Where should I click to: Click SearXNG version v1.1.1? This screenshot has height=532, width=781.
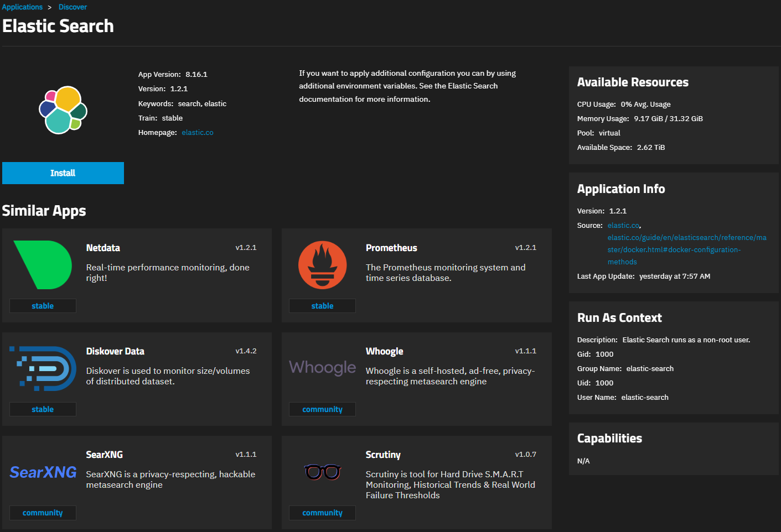pyautogui.click(x=246, y=455)
